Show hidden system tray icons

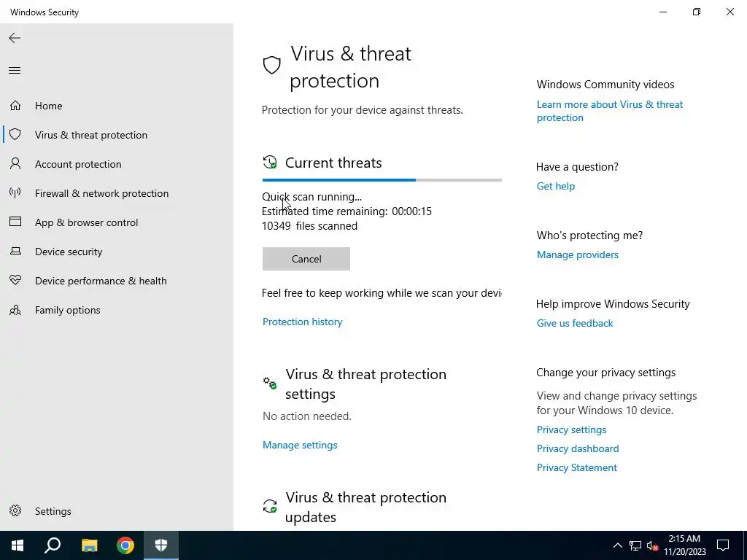tap(617, 545)
